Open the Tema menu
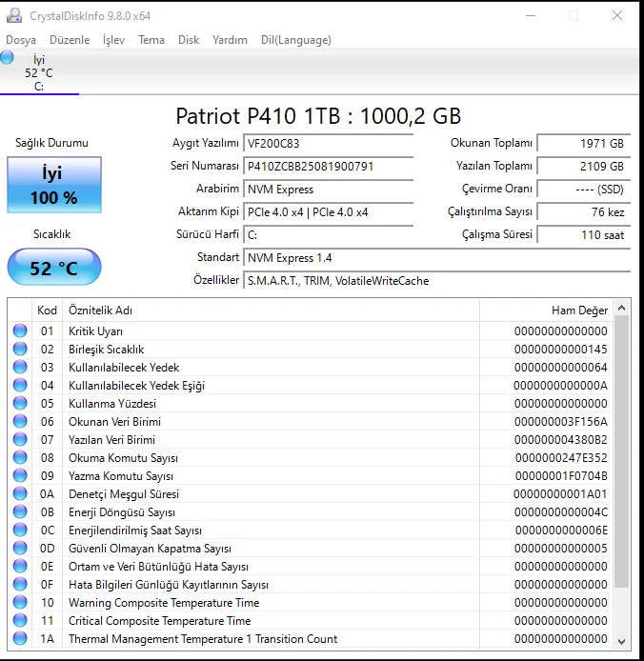Screen dimensions: 644x661 pyautogui.click(x=151, y=40)
